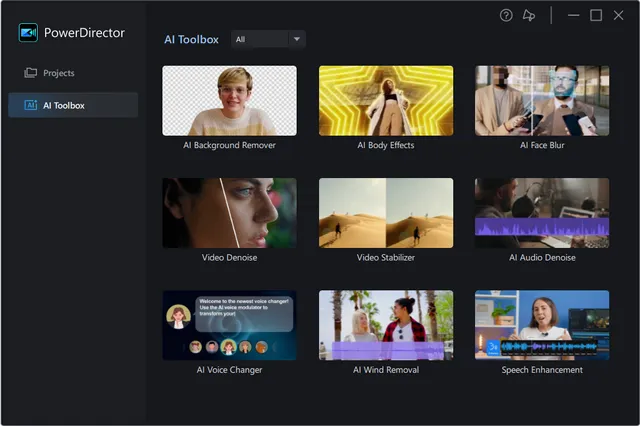Screen dimensions: 640x426
Task: Open the help question mark icon
Action: pyautogui.click(x=506, y=15)
